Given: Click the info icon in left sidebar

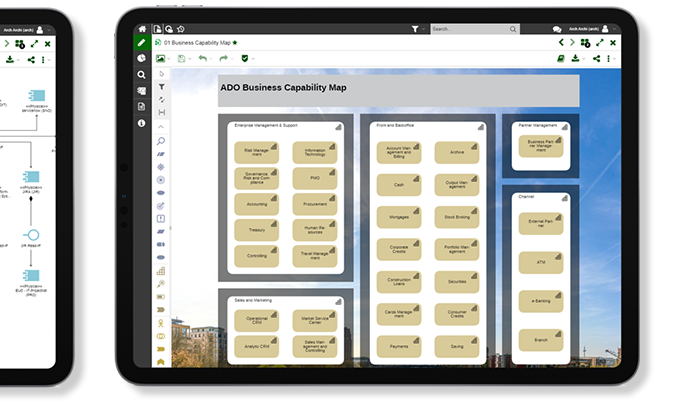Looking at the screenshot, I should [141, 123].
